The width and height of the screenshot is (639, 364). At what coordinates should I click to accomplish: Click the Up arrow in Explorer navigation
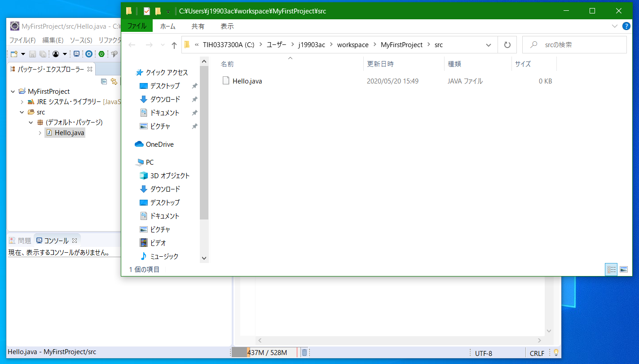(174, 45)
